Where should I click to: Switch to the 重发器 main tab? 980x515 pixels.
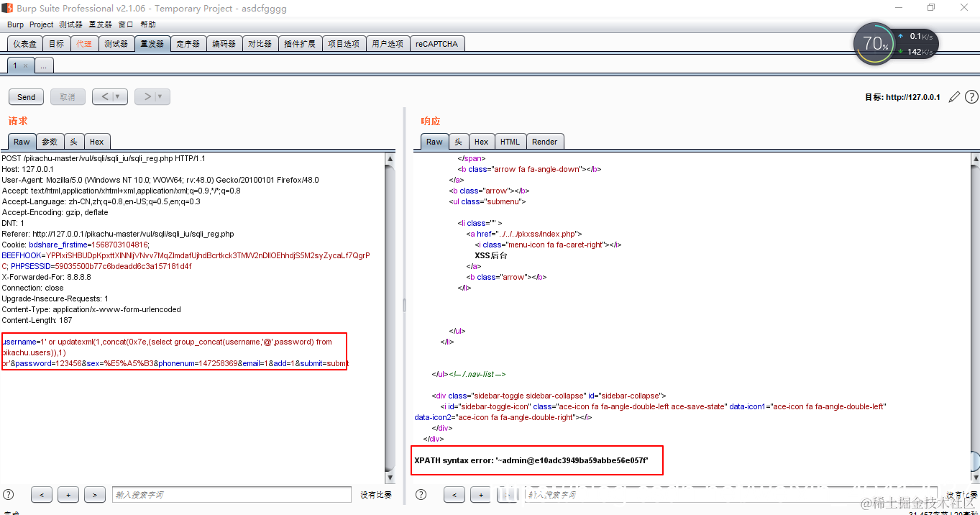pos(152,44)
